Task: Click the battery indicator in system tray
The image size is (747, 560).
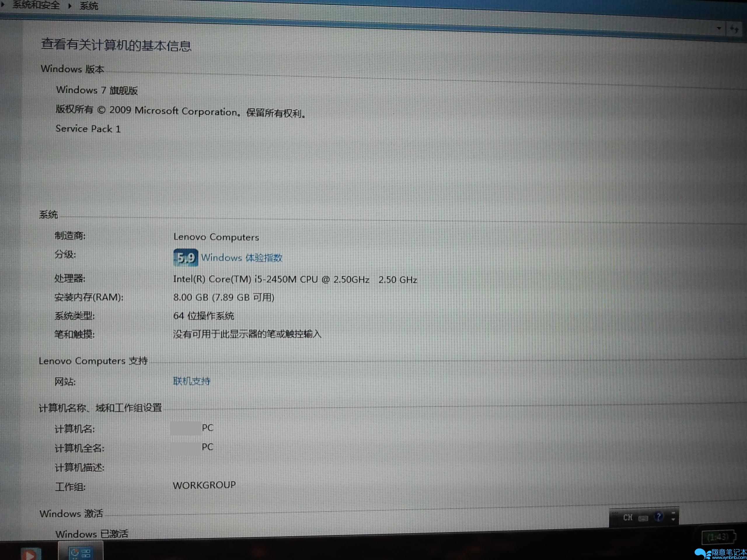Action: [718, 537]
